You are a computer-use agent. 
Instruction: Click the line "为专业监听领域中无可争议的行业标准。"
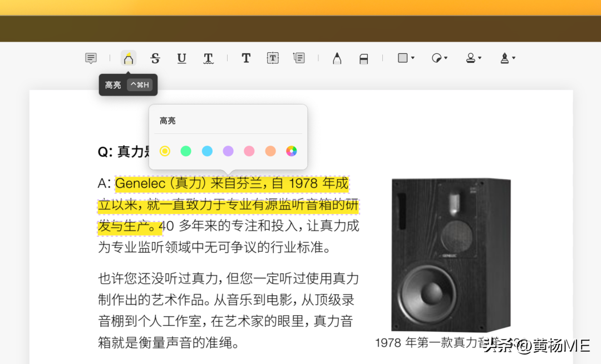click(215, 247)
